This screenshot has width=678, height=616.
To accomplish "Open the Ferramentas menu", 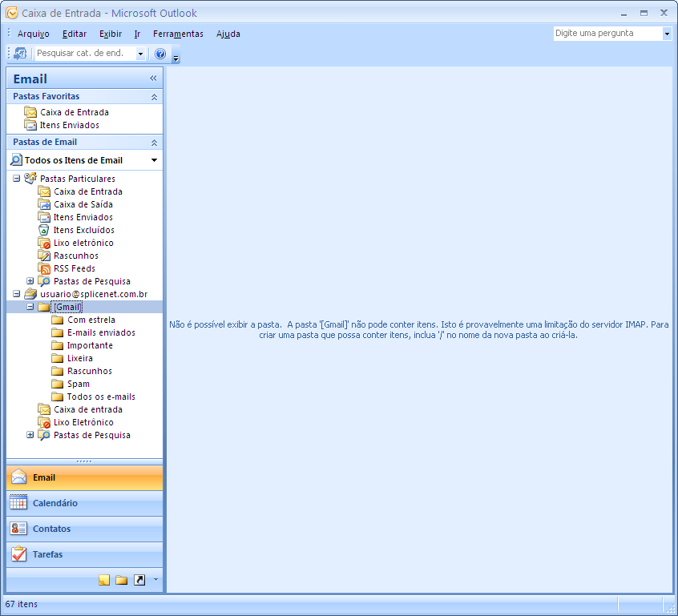I will [x=178, y=34].
